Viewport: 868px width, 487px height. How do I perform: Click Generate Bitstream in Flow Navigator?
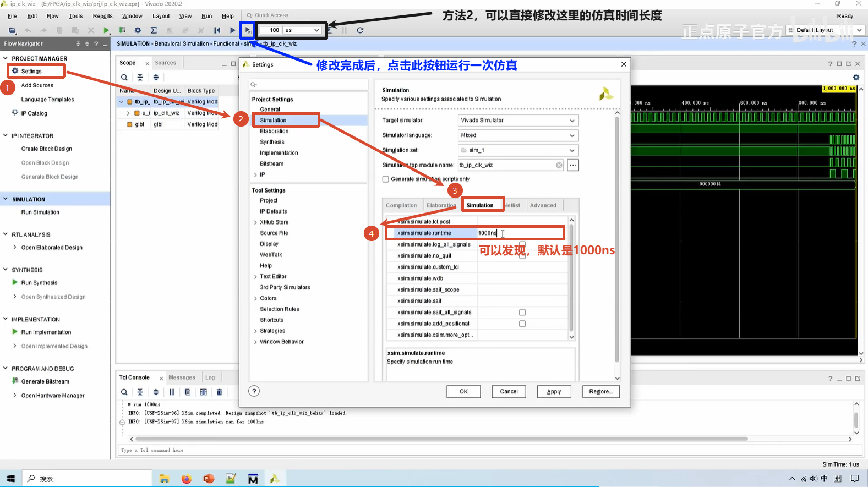click(45, 381)
